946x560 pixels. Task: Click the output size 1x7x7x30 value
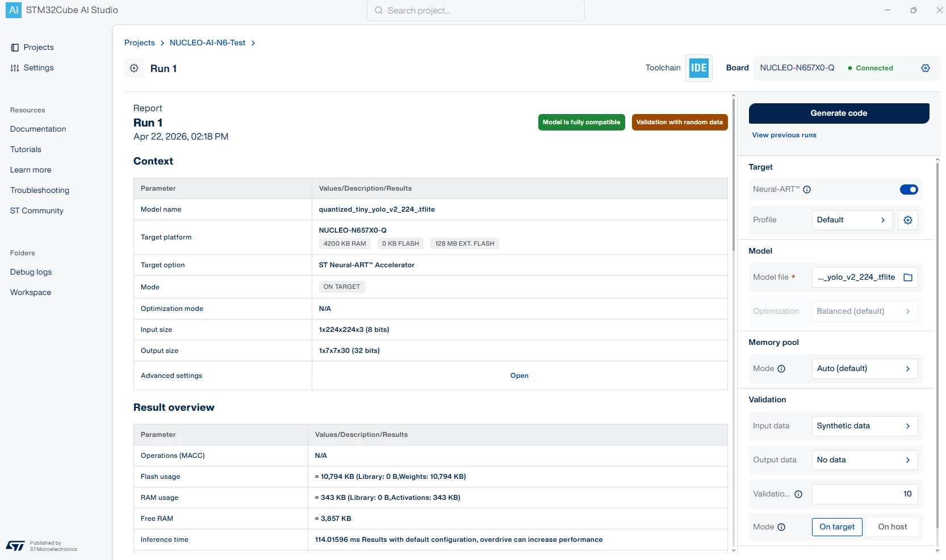pyautogui.click(x=349, y=351)
